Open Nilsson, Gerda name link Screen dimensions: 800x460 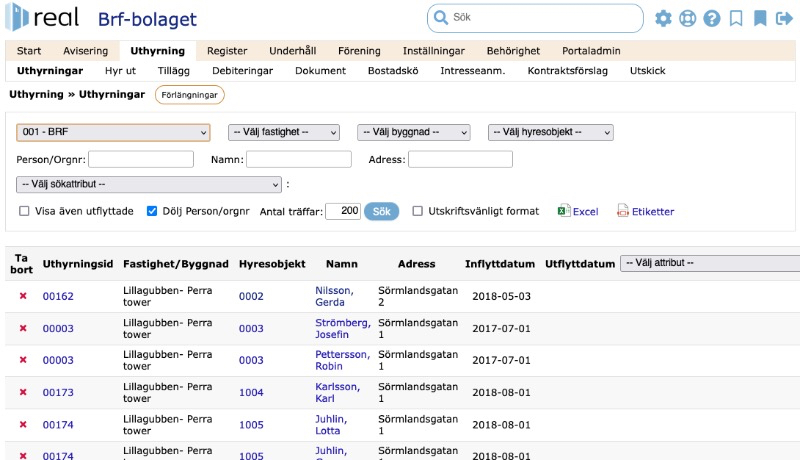click(334, 296)
